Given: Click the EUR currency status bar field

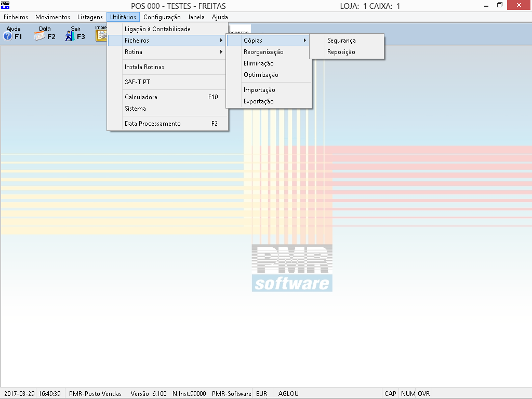Looking at the screenshot, I should click(262, 394).
